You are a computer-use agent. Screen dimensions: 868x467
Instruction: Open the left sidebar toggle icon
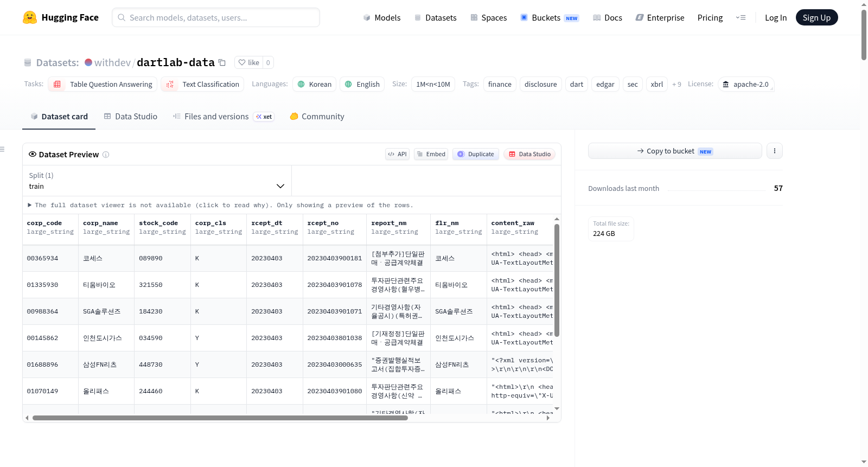2,149
